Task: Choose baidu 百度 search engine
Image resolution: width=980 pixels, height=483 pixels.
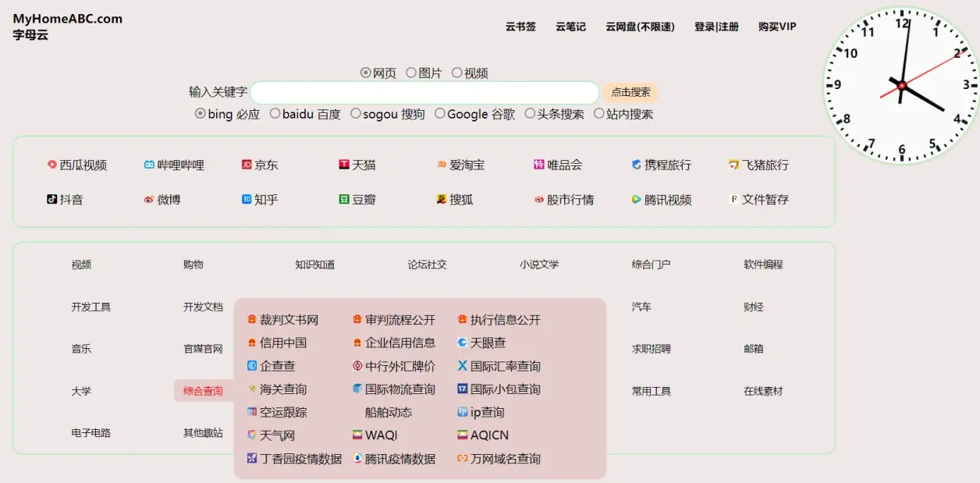Action: (x=275, y=113)
